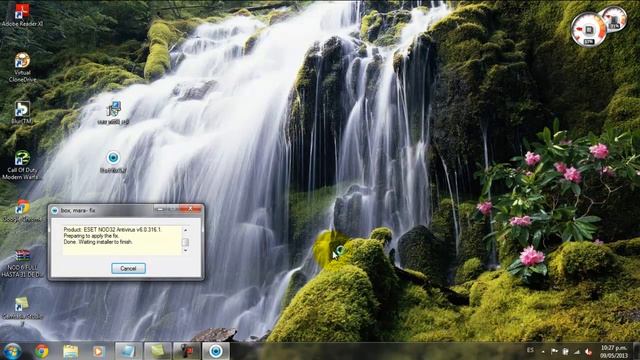This screenshot has width=640, height=360.
Task: Click the red volume icon in the tray
Action: pos(588,351)
